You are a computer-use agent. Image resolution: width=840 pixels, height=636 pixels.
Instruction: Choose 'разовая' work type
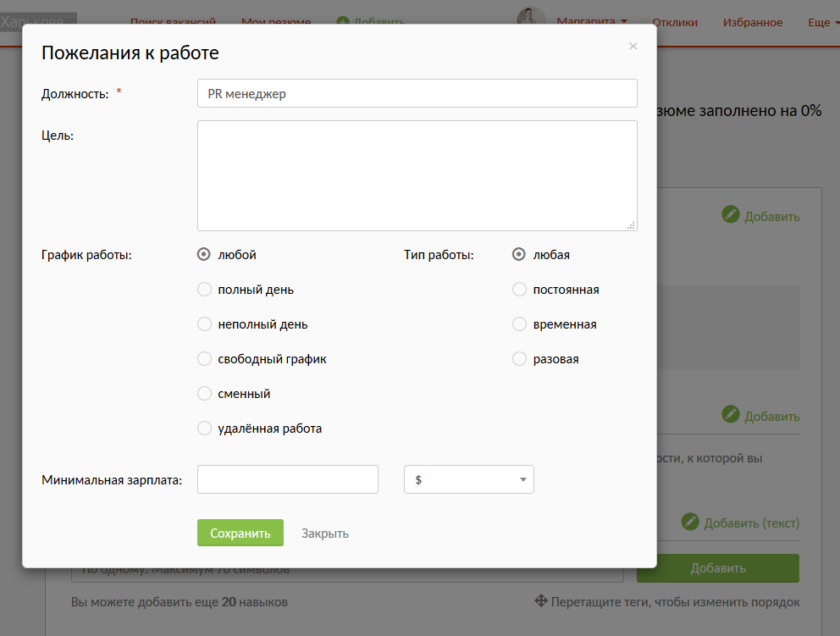(x=520, y=359)
